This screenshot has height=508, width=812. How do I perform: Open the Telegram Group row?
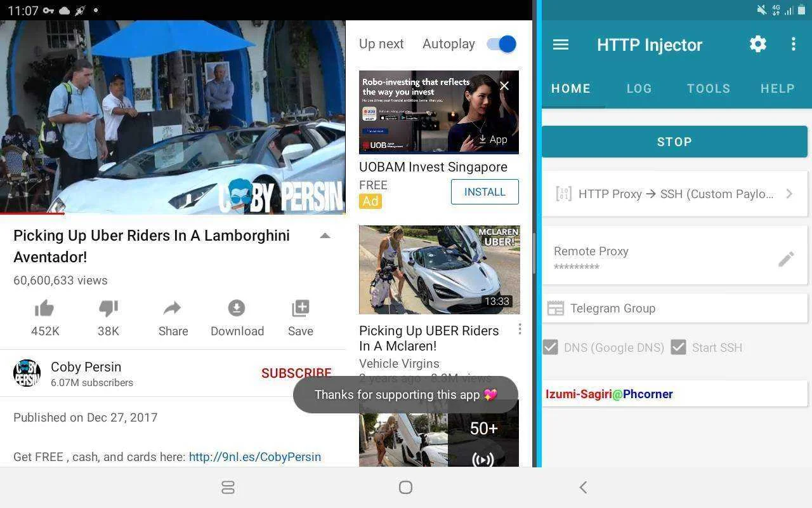pyautogui.click(x=674, y=309)
